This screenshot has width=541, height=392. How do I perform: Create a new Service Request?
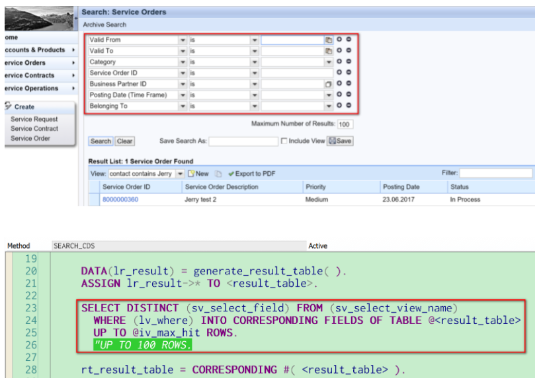pos(34,119)
